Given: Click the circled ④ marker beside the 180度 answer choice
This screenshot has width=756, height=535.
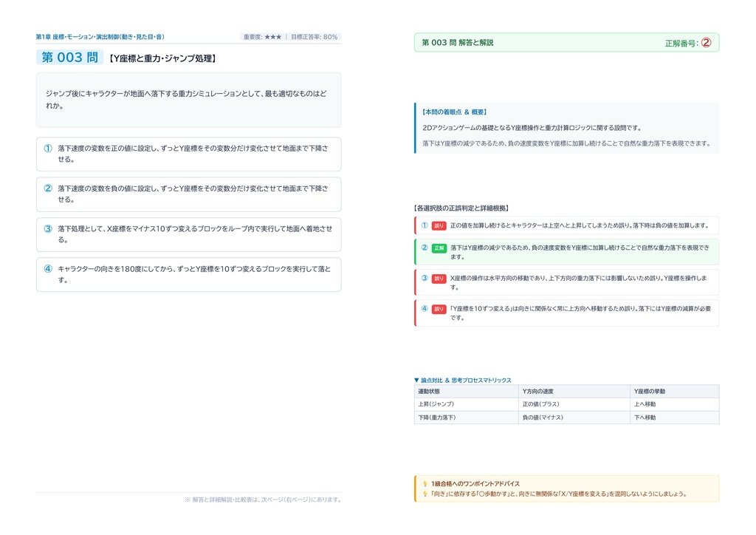Looking at the screenshot, I should 48,269.
